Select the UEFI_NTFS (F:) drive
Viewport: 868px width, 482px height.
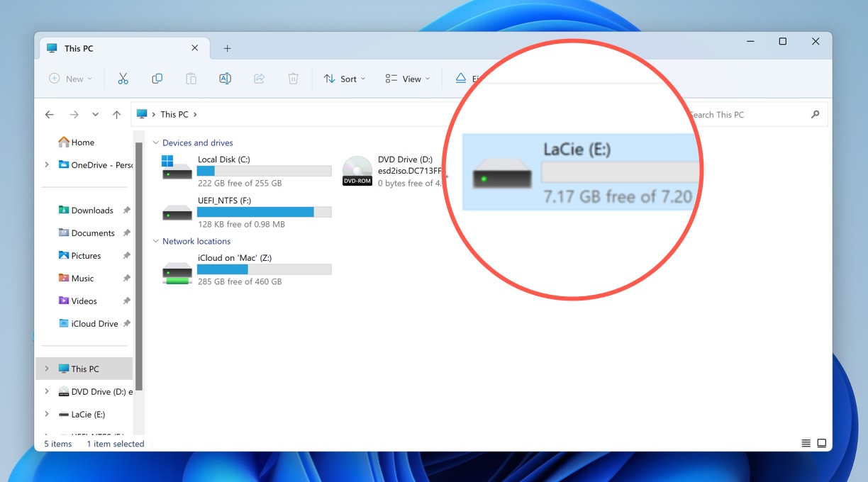[246, 212]
